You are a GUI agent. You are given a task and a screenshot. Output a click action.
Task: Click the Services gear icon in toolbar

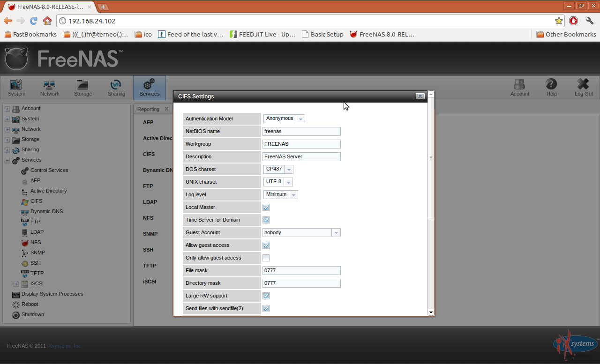click(149, 87)
